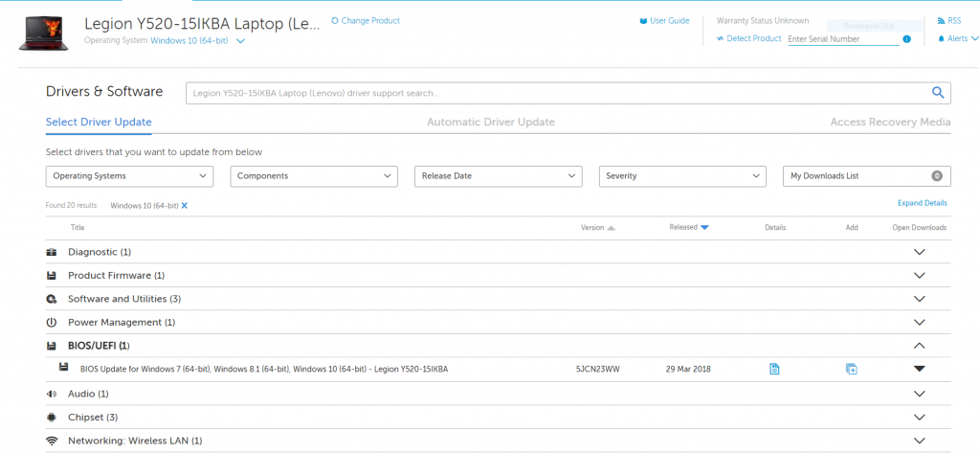
Task: Click the Software and Utilities icon
Action: point(52,299)
